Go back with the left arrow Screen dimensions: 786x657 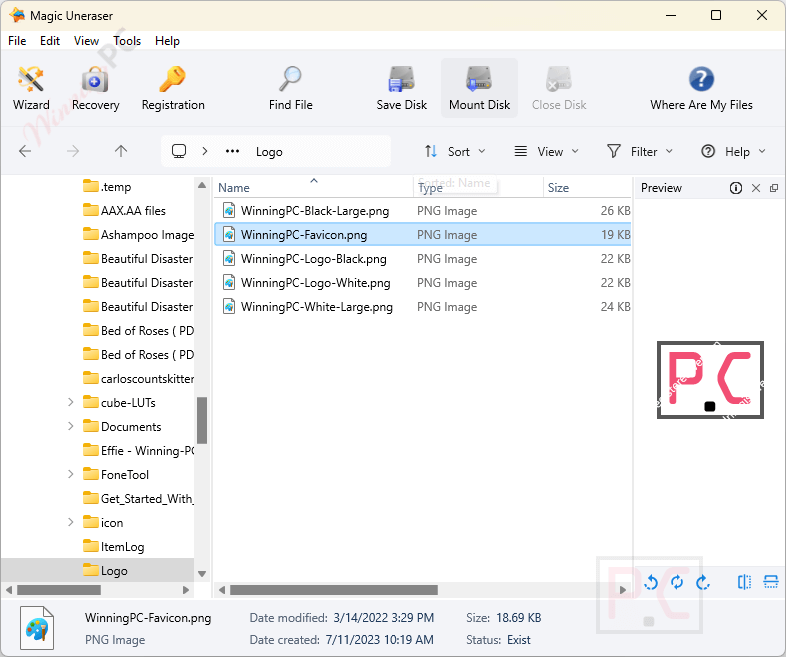click(x=25, y=151)
